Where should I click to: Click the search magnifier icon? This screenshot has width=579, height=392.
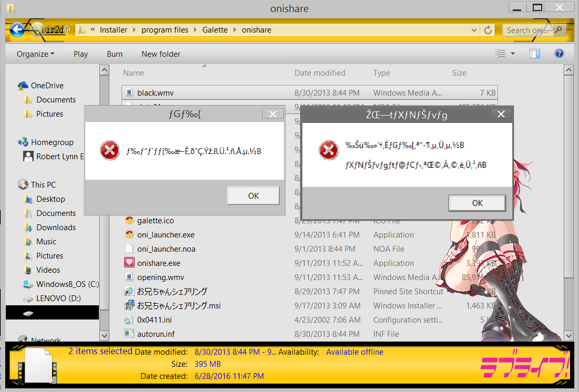click(558, 29)
